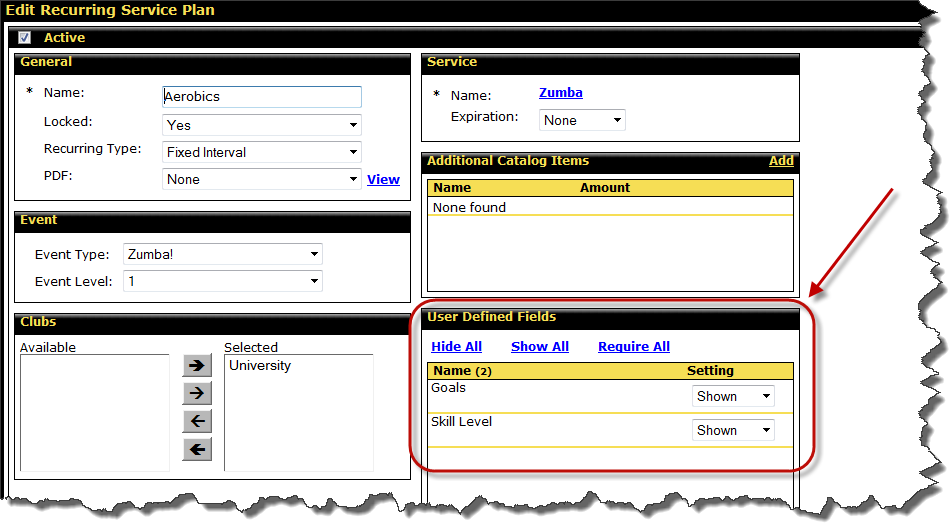The image size is (952, 526).
Task: Click the thin left arrow (remove selected)
Action: (197, 422)
